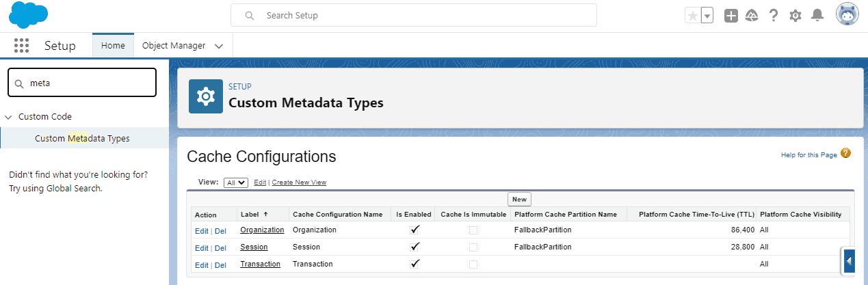The height and width of the screenshot is (285, 868).
Task: Click the Quick Find box containing meta
Action: (82, 83)
